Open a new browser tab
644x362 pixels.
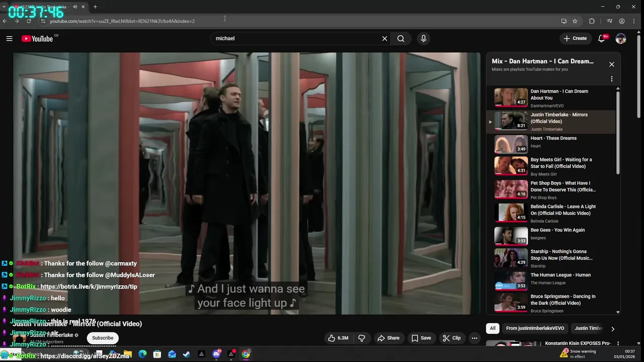(95, 7)
